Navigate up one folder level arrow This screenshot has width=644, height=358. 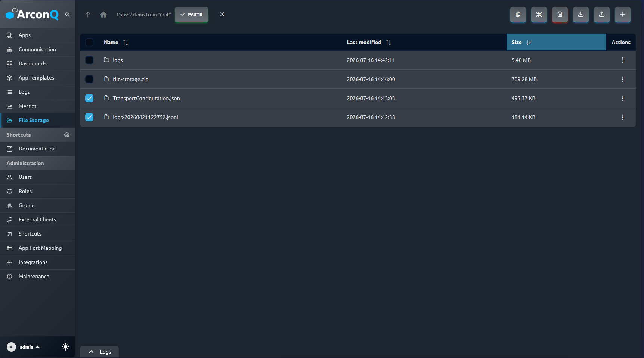[88, 15]
